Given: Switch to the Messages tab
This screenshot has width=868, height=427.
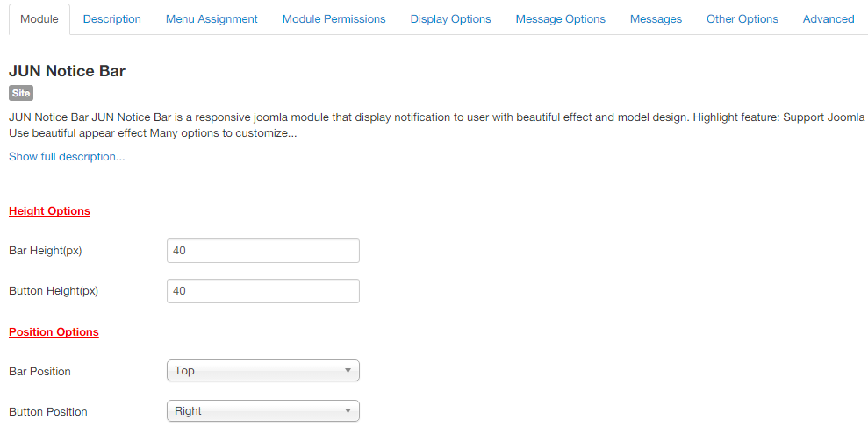Looking at the screenshot, I should tap(656, 19).
